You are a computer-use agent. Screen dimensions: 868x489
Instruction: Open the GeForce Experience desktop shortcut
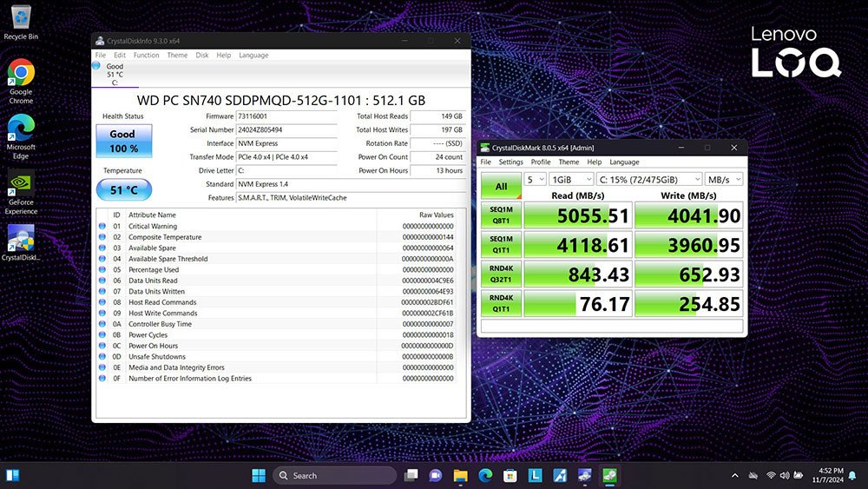(x=21, y=192)
